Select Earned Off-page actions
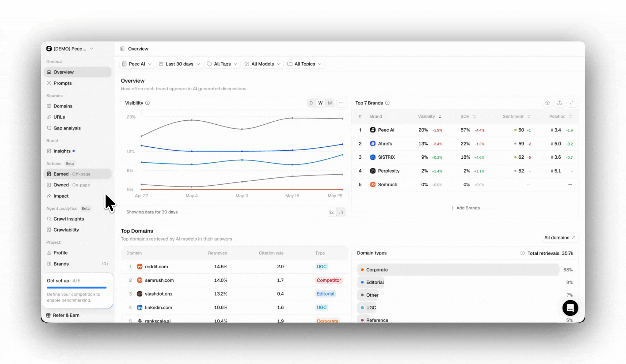 click(x=78, y=174)
